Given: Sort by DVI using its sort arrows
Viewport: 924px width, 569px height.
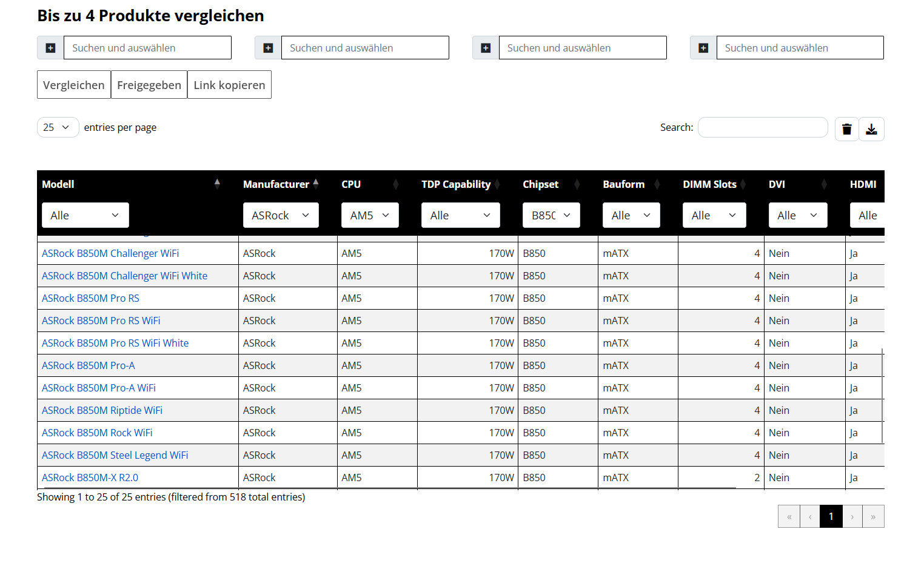Looking at the screenshot, I should [824, 184].
